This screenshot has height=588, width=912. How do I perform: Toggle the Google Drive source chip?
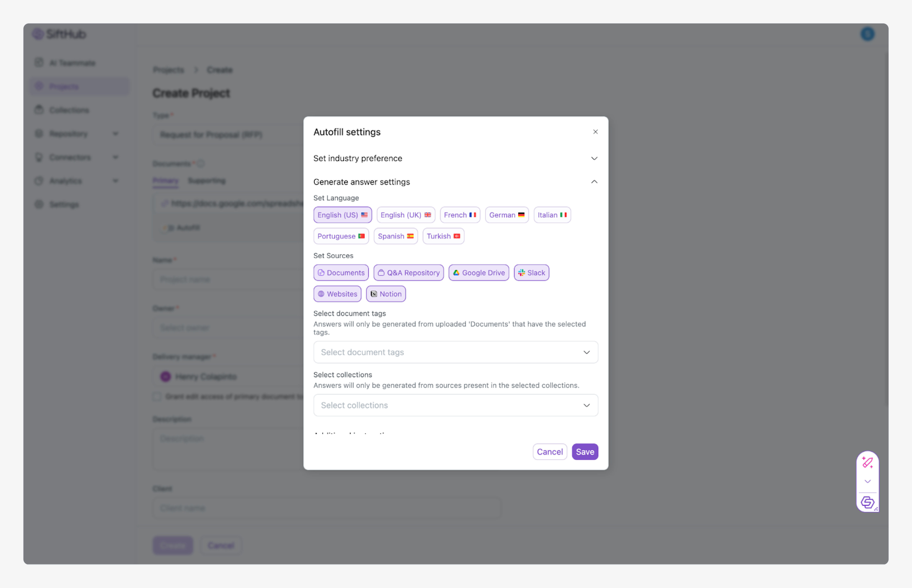pyautogui.click(x=478, y=273)
